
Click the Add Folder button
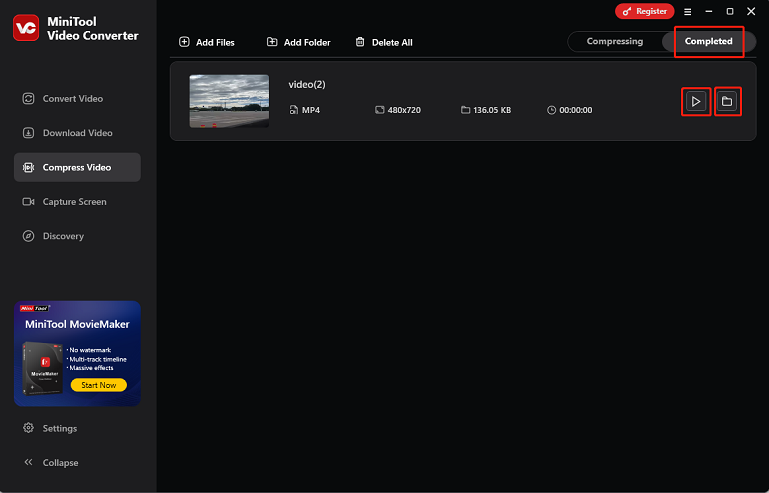(x=298, y=42)
